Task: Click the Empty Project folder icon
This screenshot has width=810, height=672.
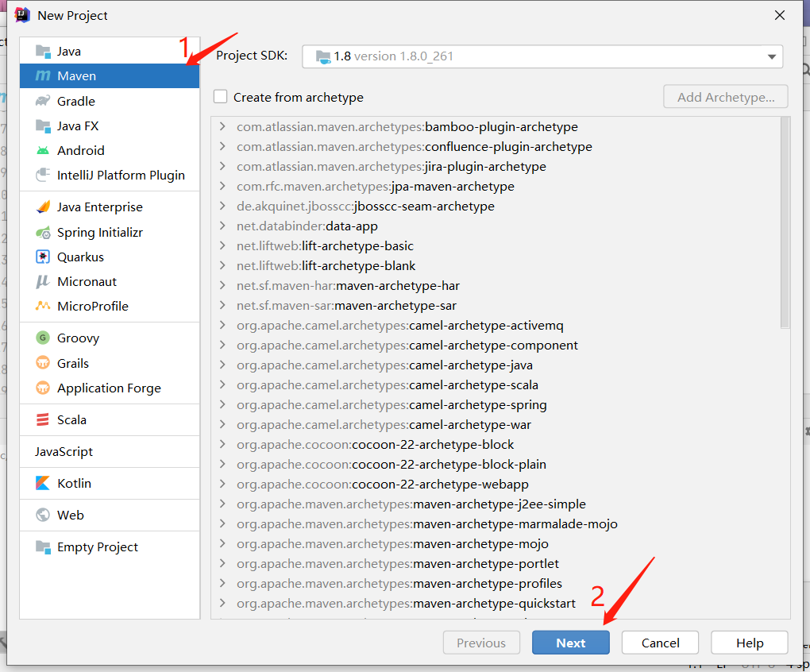Action: pyautogui.click(x=43, y=546)
